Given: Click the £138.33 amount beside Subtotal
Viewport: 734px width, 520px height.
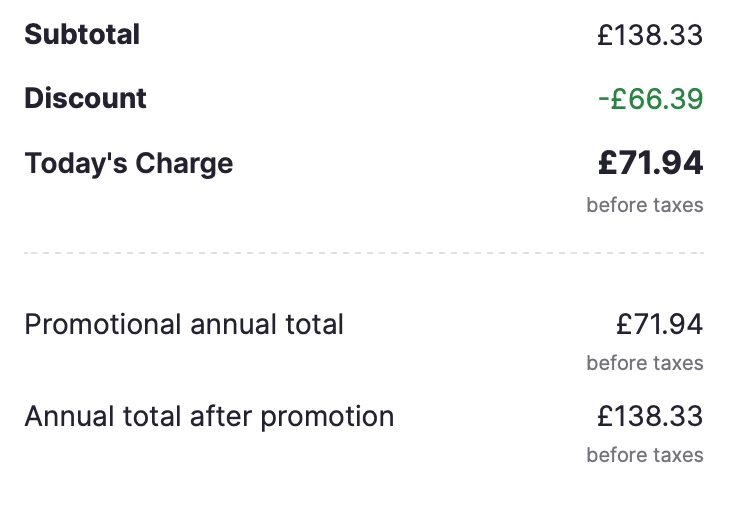Looking at the screenshot, I should [650, 36].
